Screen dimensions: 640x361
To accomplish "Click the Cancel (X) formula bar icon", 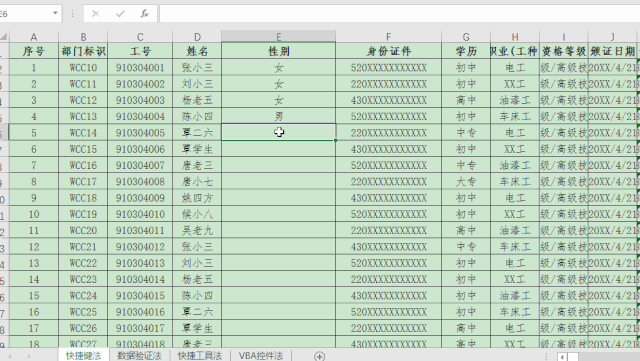I will tap(96, 14).
